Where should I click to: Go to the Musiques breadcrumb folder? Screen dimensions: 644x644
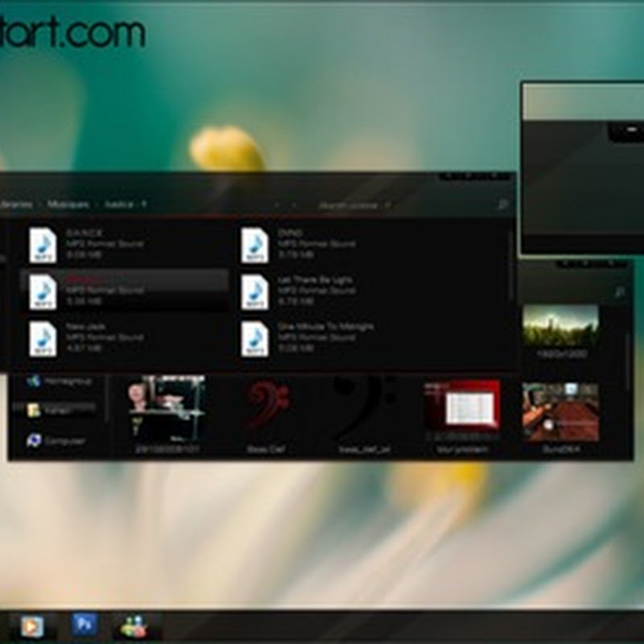pos(68,205)
